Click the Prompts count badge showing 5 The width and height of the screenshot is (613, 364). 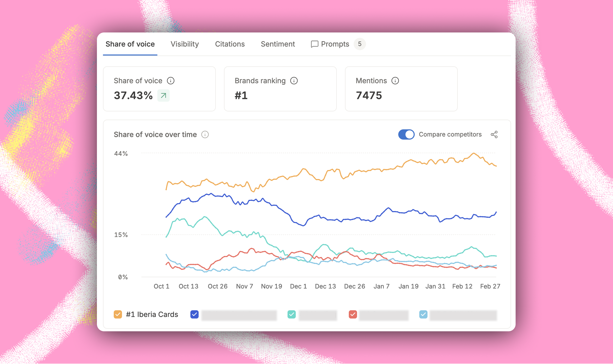(359, 44)
